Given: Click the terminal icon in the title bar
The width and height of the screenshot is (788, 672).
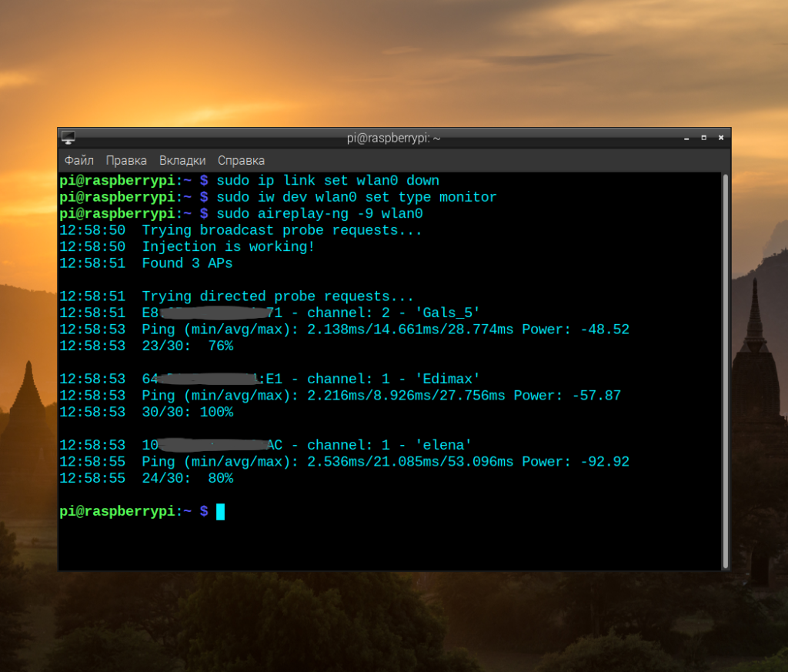Looking at the screenshot, I should click(x=68, y=138).
